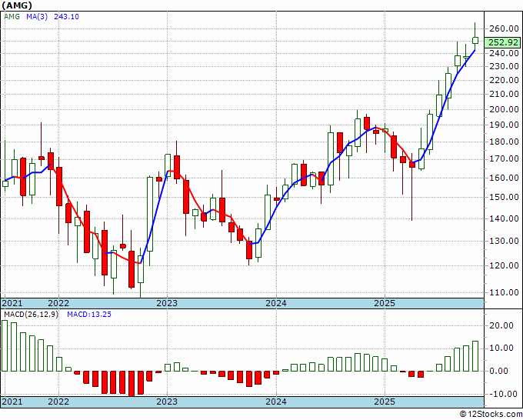Screen dimensions: 523x420
Task: Select the 130.00 price axis label
Action: point(504,241)
